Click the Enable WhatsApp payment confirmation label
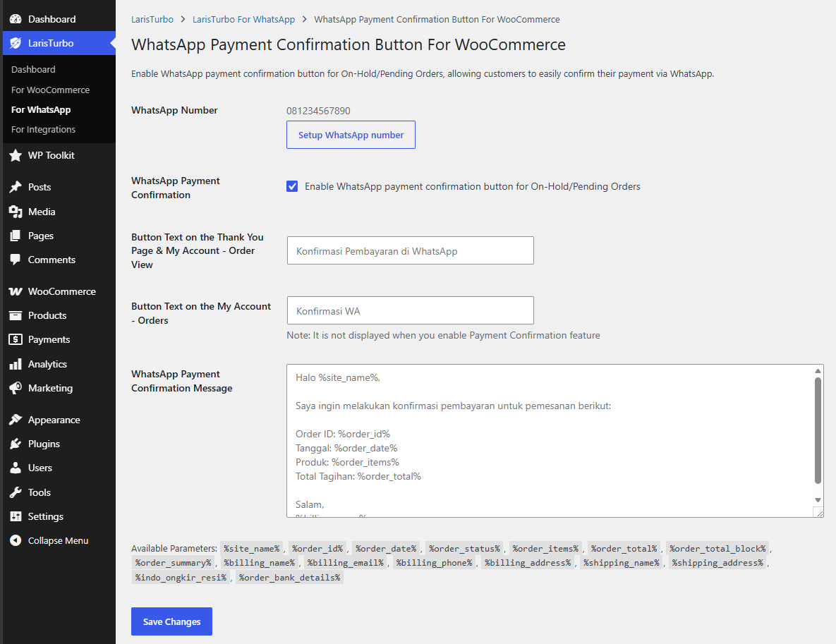This screenshot has height=644, width=836. [x=473, y=187]
